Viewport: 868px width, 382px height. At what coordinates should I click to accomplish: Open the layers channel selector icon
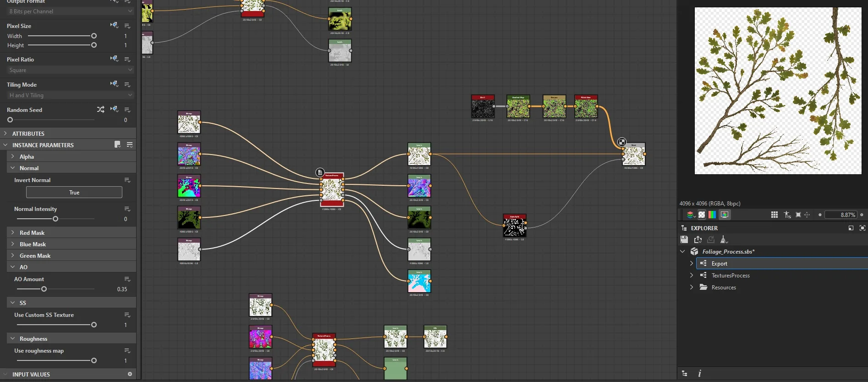690,215
